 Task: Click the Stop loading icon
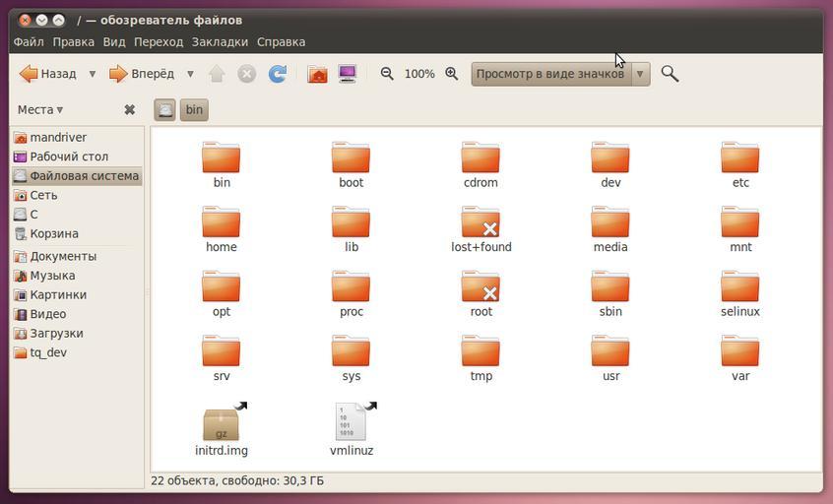point(247,74)
